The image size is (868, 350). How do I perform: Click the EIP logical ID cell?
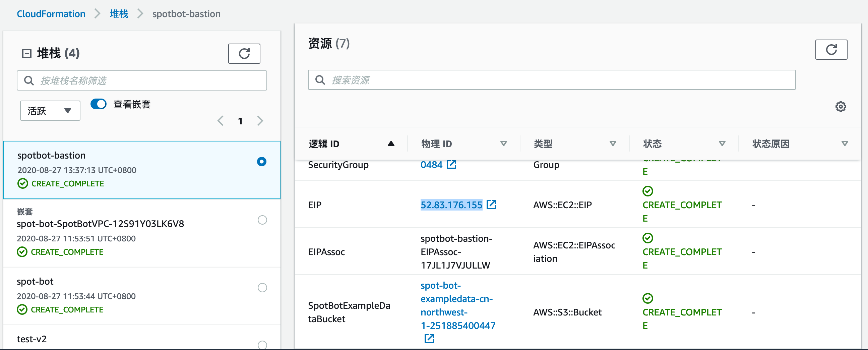(315, 205)
